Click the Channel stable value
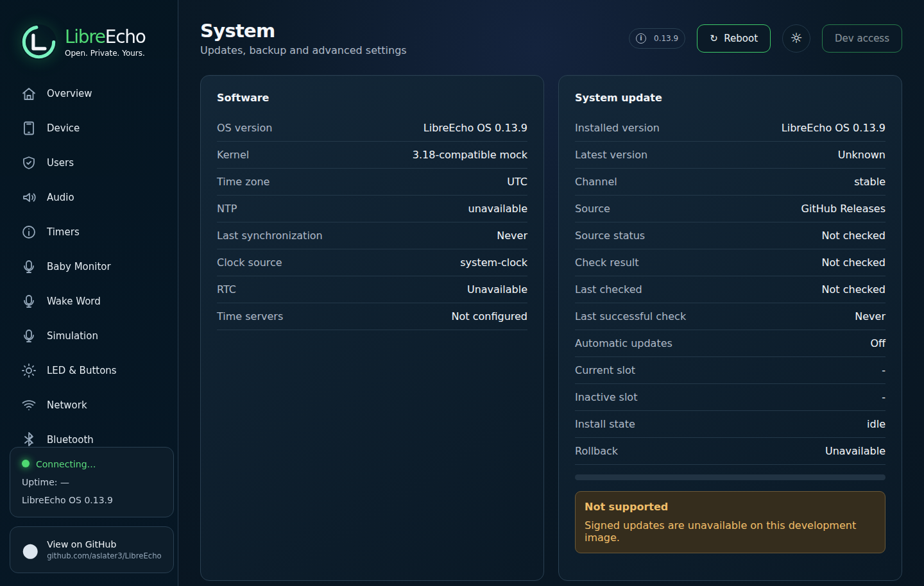The height and width of the screenshot is (586, 924). point(869,182)
